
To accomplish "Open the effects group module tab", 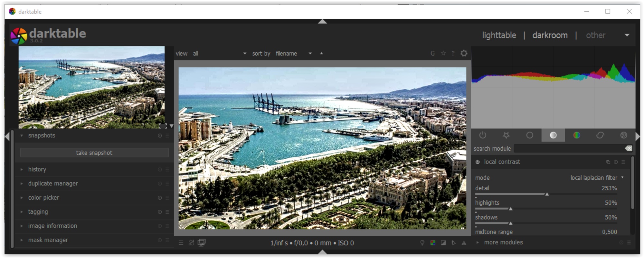I will [623, 135].
